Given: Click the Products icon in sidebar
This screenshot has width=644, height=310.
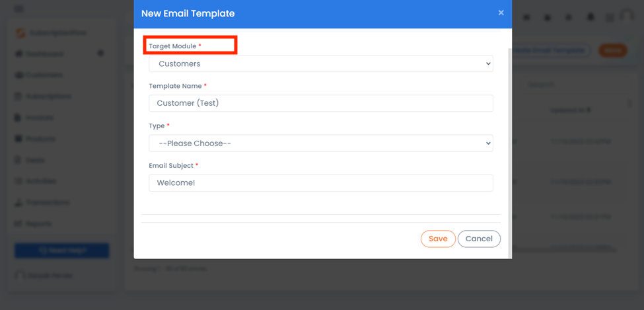Looking at the screenshot, I should (18, 139).
